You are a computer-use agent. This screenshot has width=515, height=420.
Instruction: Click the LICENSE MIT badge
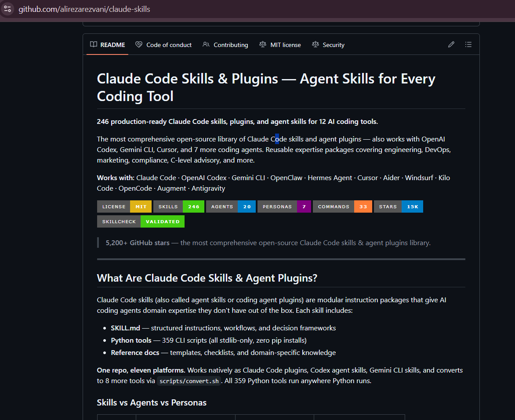124,206
